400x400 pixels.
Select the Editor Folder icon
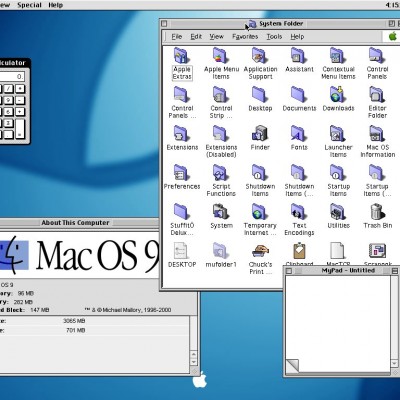(x=377, y=94)
